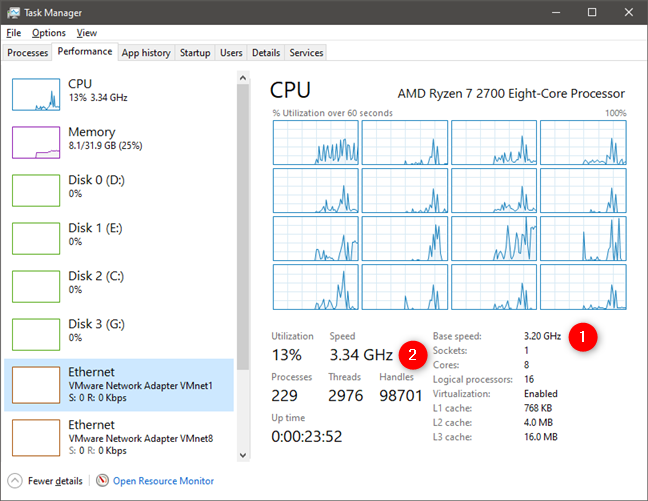Open Resource Monitor link
This screenshot has height=501, width=648.
(163, 481)
